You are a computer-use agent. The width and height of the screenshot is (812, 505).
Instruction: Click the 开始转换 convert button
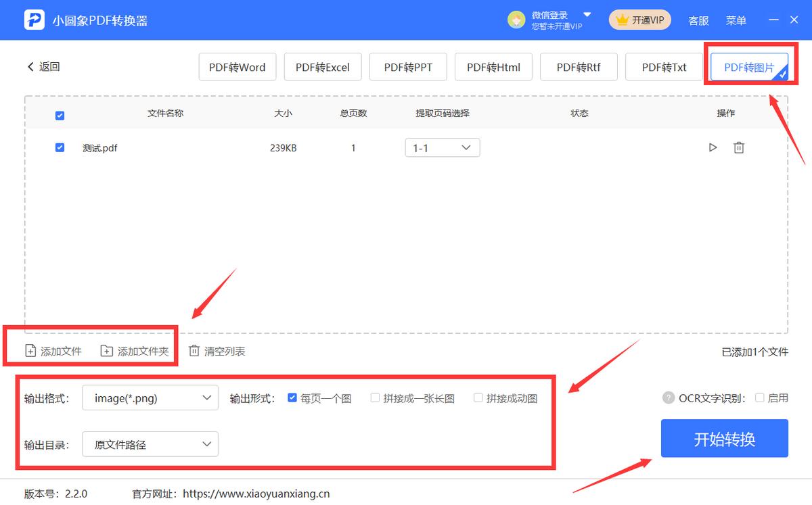point(724,438)
